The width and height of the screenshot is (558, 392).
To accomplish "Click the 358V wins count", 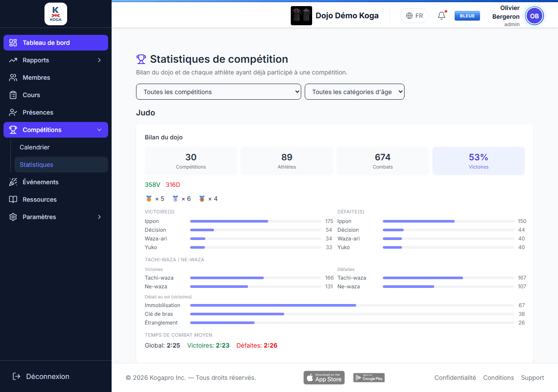I will click(x=153, y=185).
